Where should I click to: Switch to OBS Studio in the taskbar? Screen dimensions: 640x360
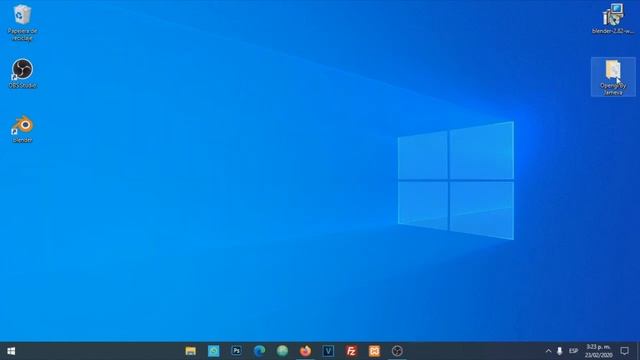click(397, 351)
